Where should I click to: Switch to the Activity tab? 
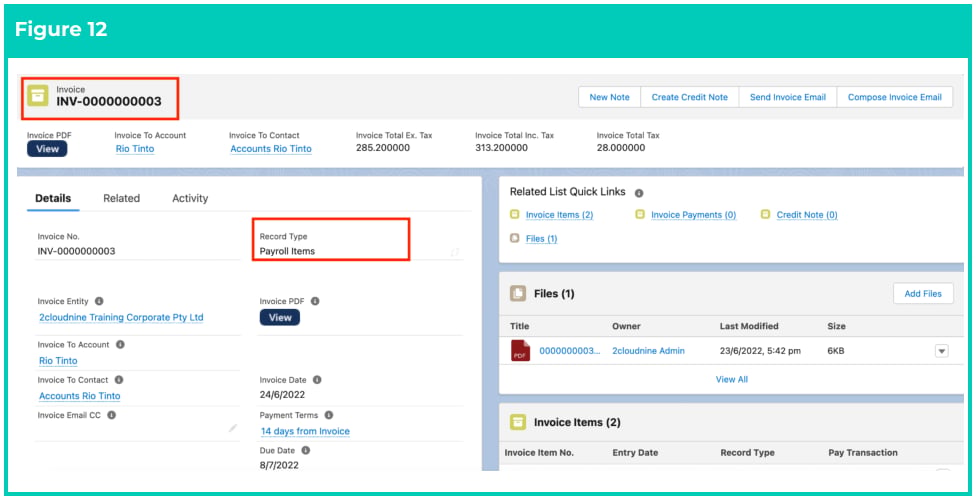pyautogui.click(x=190, y=199)
